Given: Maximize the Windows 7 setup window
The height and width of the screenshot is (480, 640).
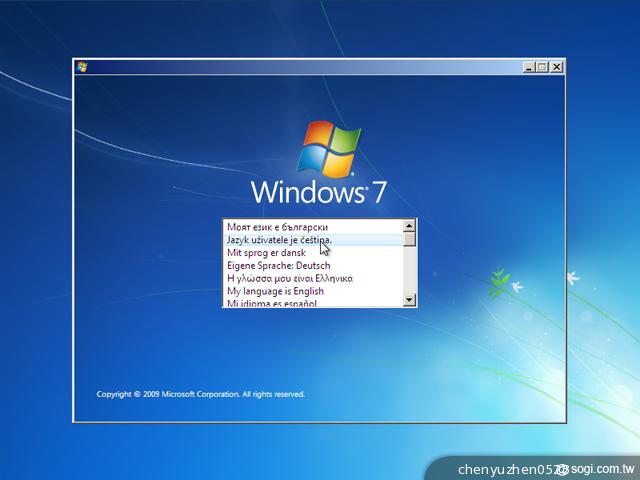Looking at the screenshot, I should pos(542,67).
